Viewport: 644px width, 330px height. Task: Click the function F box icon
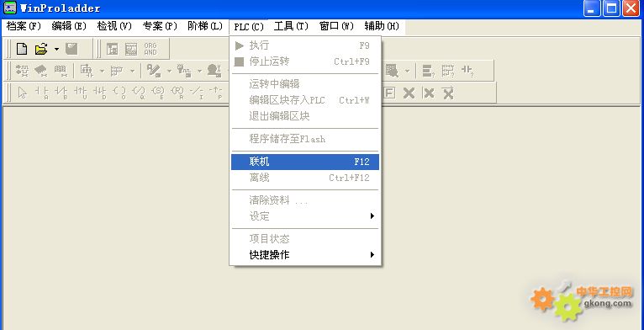pos(389,93)
